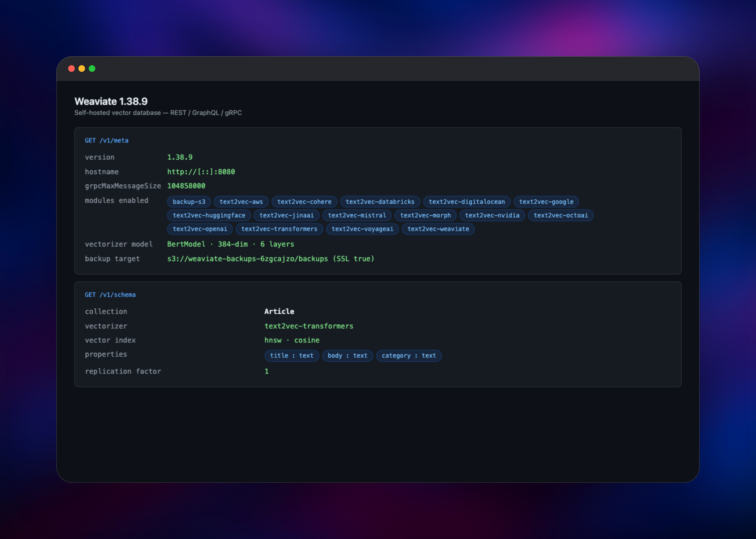
Task: Click the text2vec-databricks module tag
Action: (380, 202)
